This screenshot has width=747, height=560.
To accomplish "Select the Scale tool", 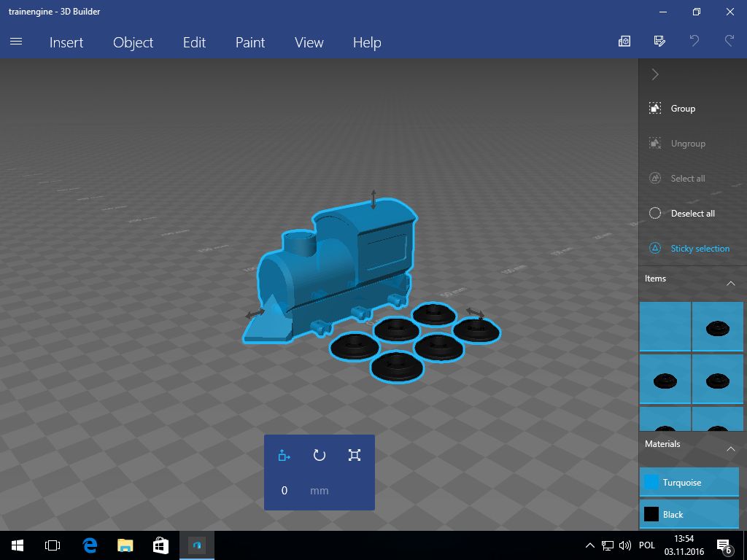I will pos(355,455).
